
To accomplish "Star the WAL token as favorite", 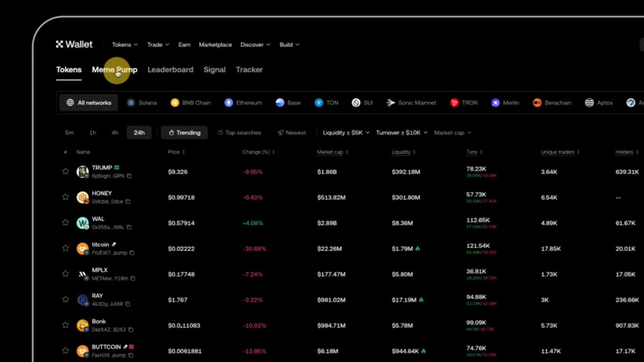I will point(65,223).
